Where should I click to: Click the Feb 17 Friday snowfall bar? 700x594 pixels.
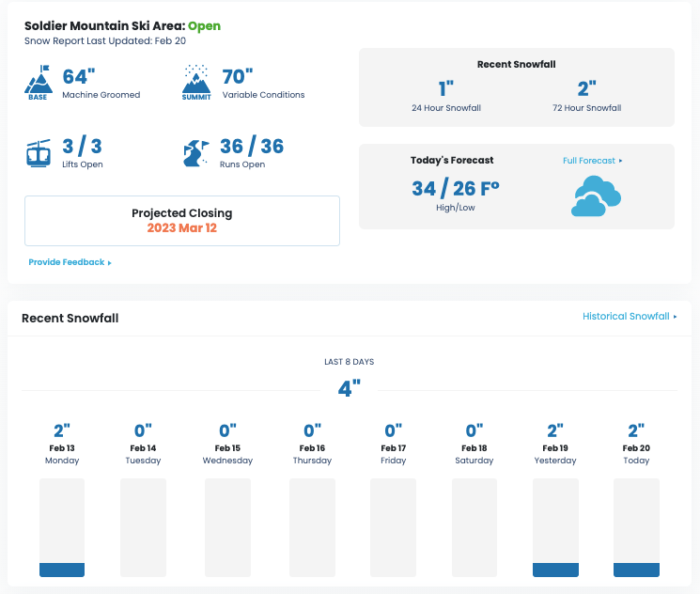click(393, 527)
